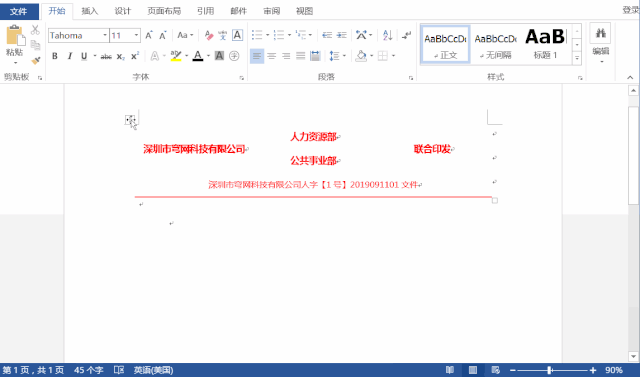This screenshot has width=640, height=377.
Task: Toggle superscript formatting
Action: point(135,56)
